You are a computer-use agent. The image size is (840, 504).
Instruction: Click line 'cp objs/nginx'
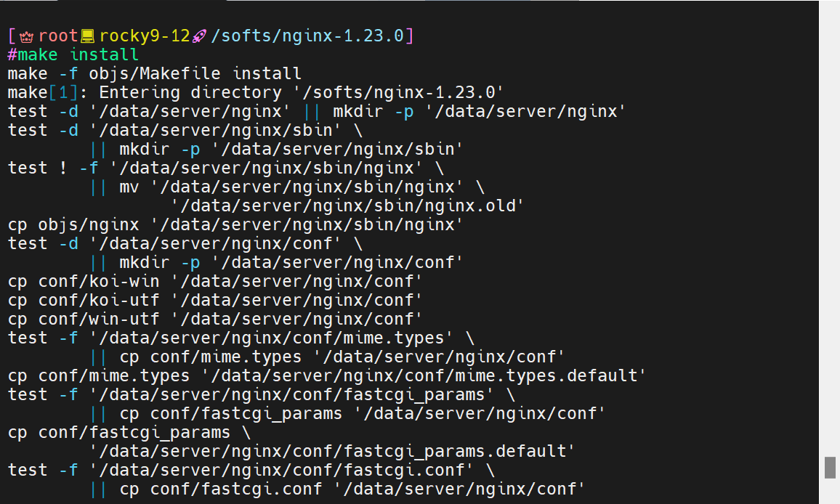point(235,224)
